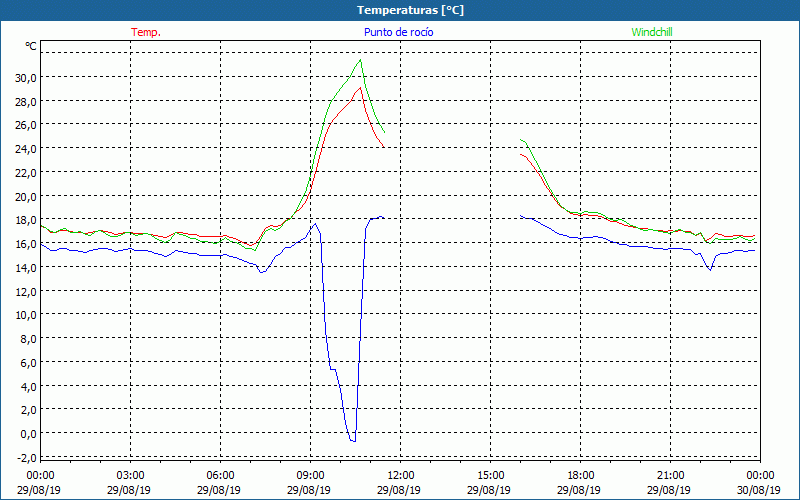Click the 6,0 y-axis value
The width and height of the screenshot is (800, 500).
[29, 362]
